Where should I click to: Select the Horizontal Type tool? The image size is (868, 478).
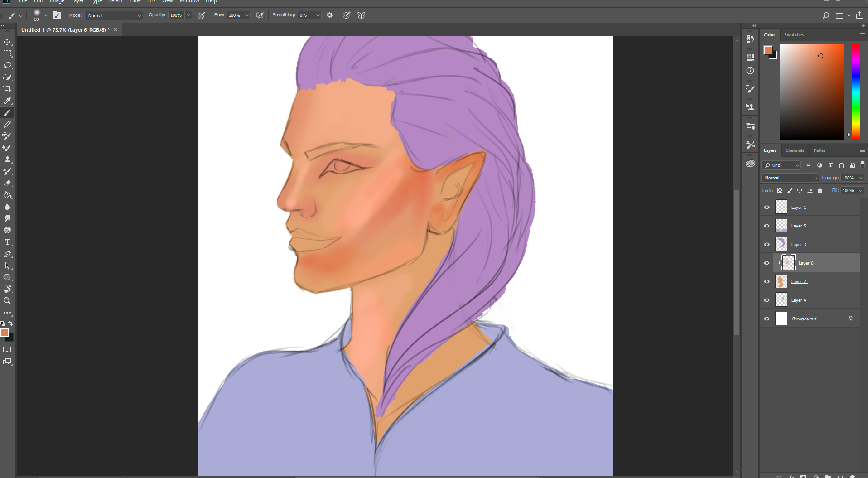coord(7,242)
